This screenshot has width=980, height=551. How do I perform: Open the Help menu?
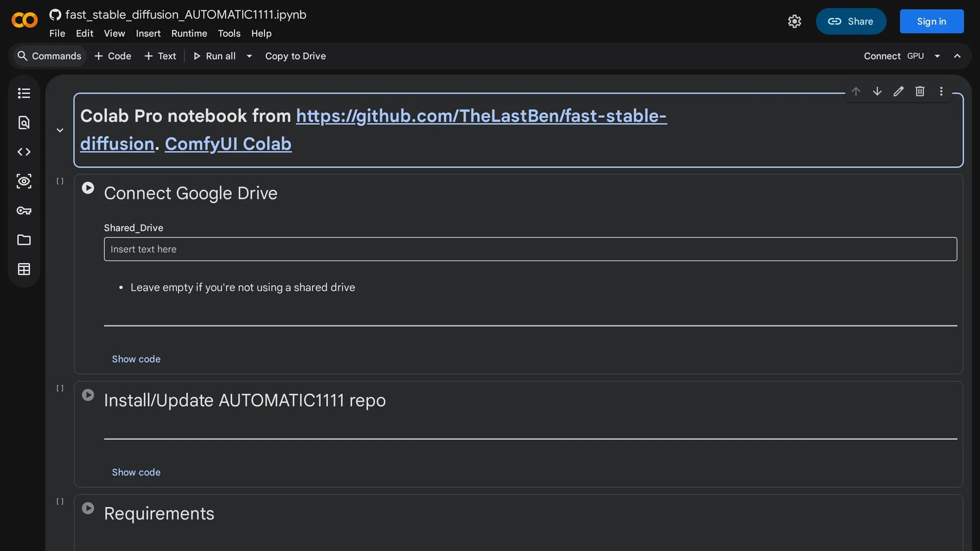click(261, 34)
